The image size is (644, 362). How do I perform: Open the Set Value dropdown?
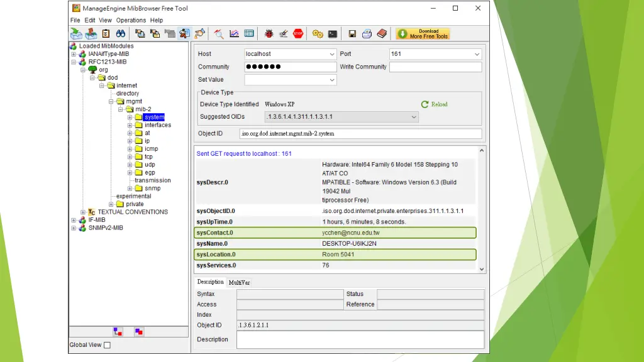click(332, 80)
